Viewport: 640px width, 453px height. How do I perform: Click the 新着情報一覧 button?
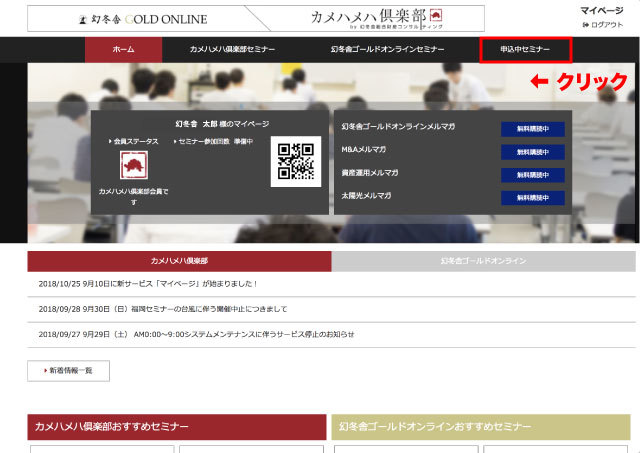click(x=68, y=370)
